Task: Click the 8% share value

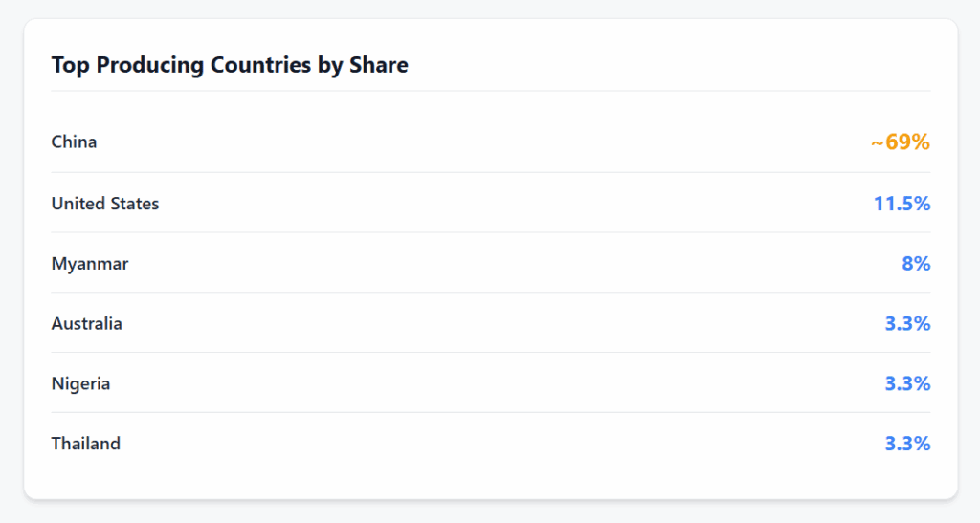Action: pyautogui.click(x=916, y=264)
